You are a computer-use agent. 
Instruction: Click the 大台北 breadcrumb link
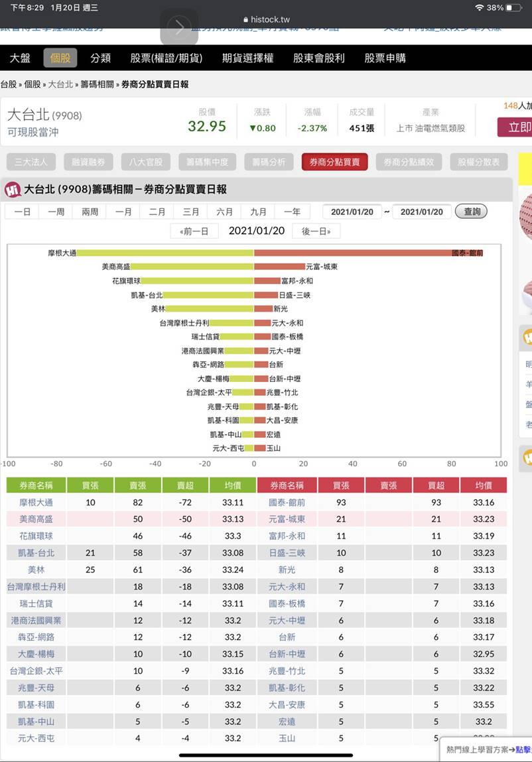pos(60,84)
